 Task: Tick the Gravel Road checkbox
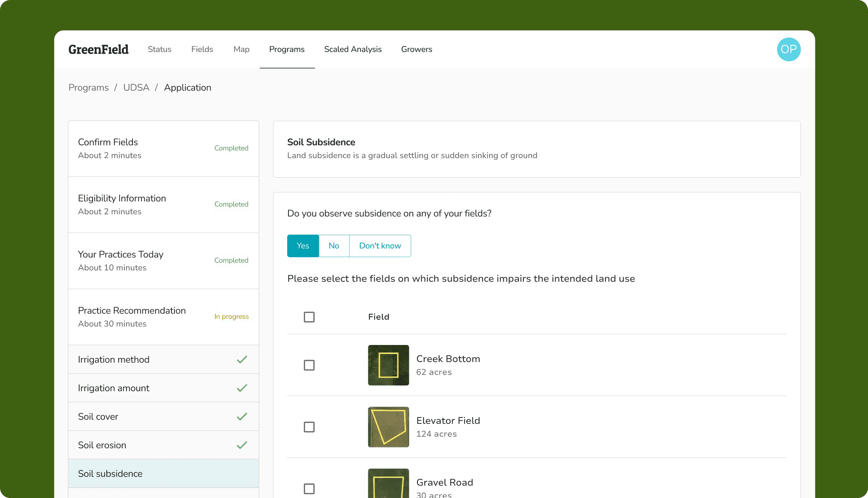pos(309,489)
